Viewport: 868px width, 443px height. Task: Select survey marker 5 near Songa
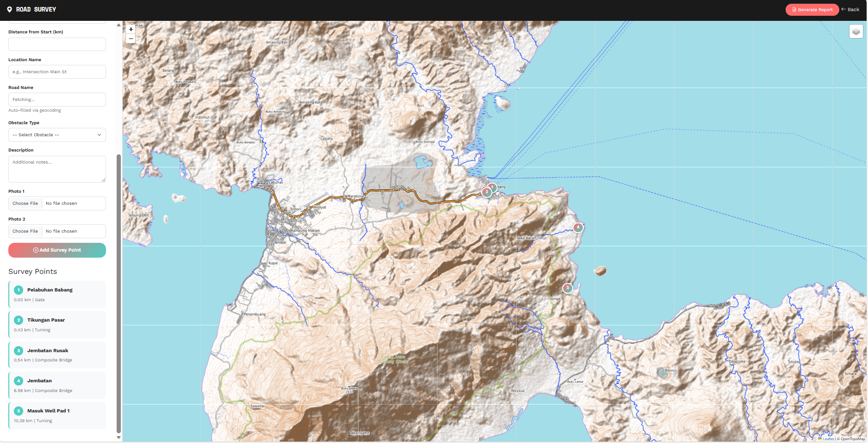568,288
